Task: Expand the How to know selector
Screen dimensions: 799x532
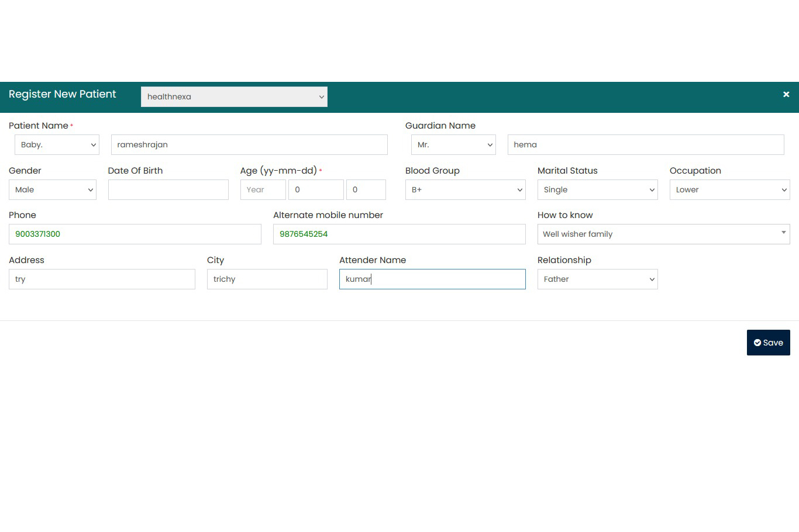Action: [x=663, y=234]
